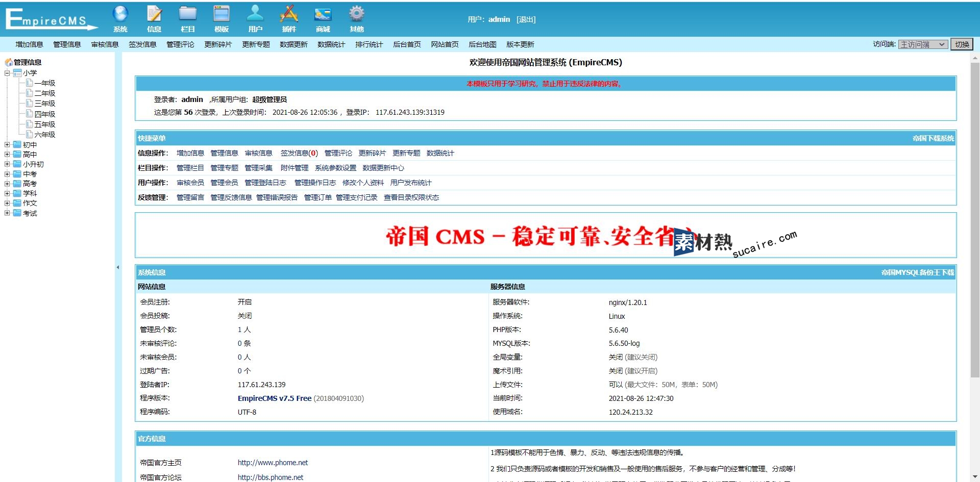Open 查看目录权限状态 quick link
980x482 pixels.
pyautogui.click(x=411, y=197)
